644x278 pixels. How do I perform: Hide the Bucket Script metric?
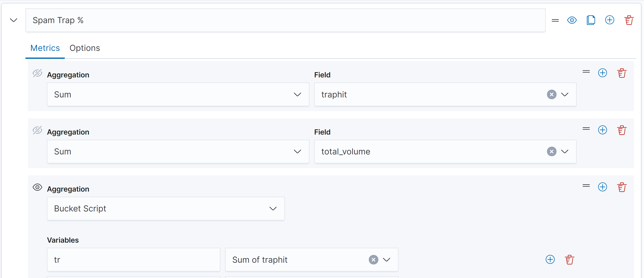pos(38,187)
